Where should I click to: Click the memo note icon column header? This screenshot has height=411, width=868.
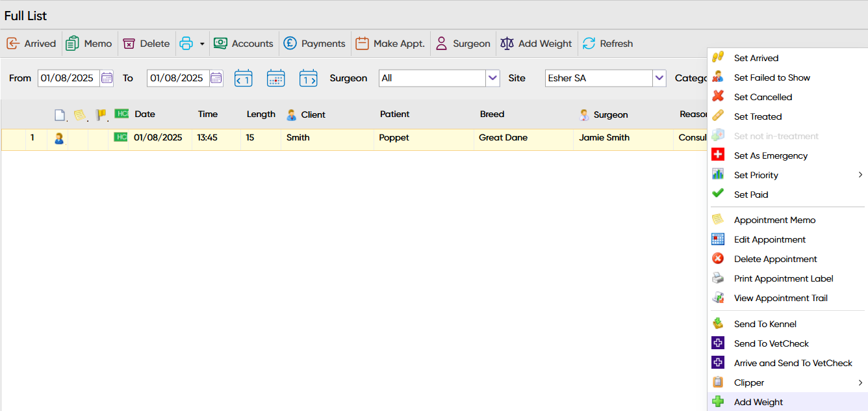[79, 115]
